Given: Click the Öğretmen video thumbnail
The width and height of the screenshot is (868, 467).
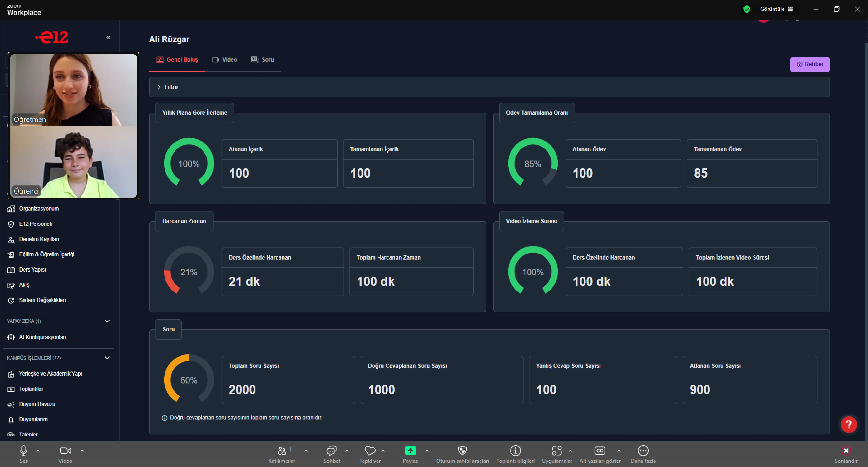Looking at the screenshot, I should coord(74,90).
